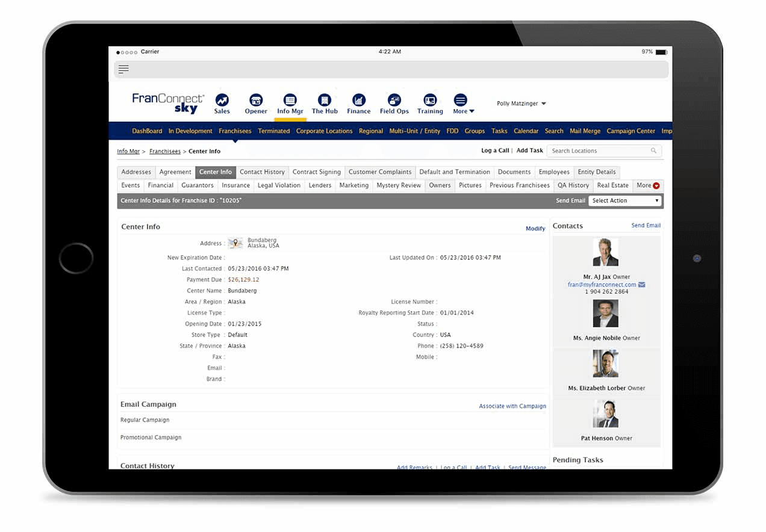Open the Info Mgr module icon
Screen dimensions: 766x532
tap(290, 101)
